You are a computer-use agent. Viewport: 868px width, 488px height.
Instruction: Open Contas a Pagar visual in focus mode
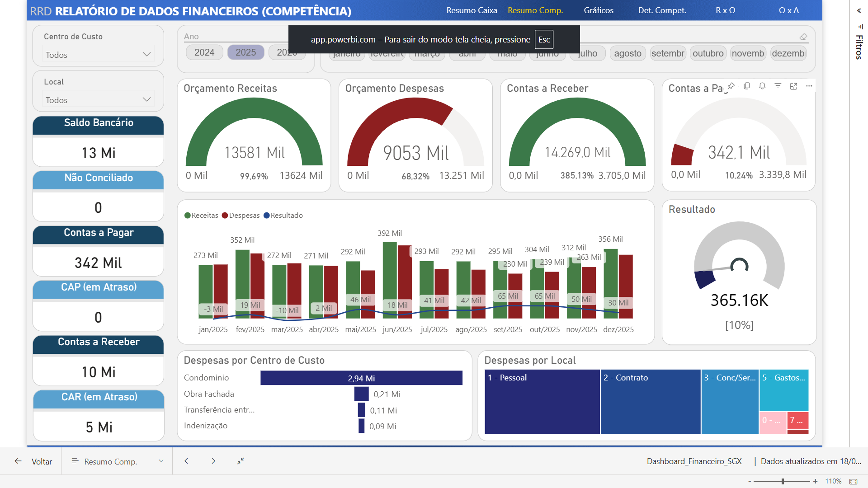point(793,86)
